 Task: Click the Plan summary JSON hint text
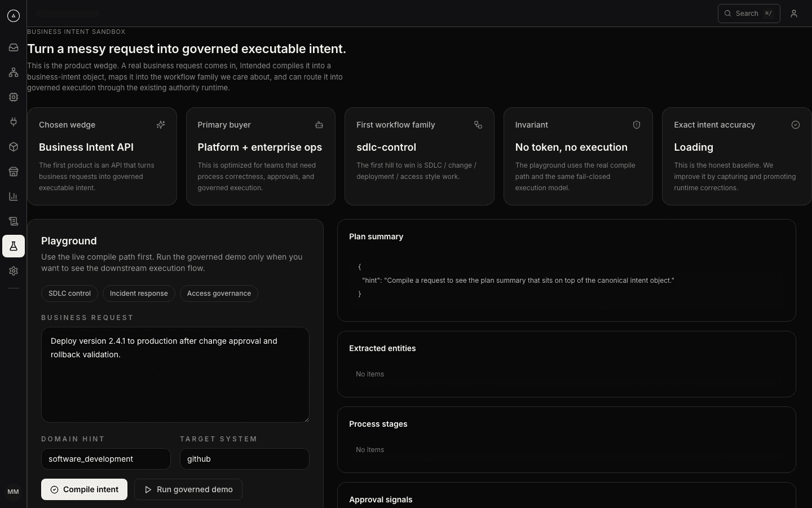518,281
